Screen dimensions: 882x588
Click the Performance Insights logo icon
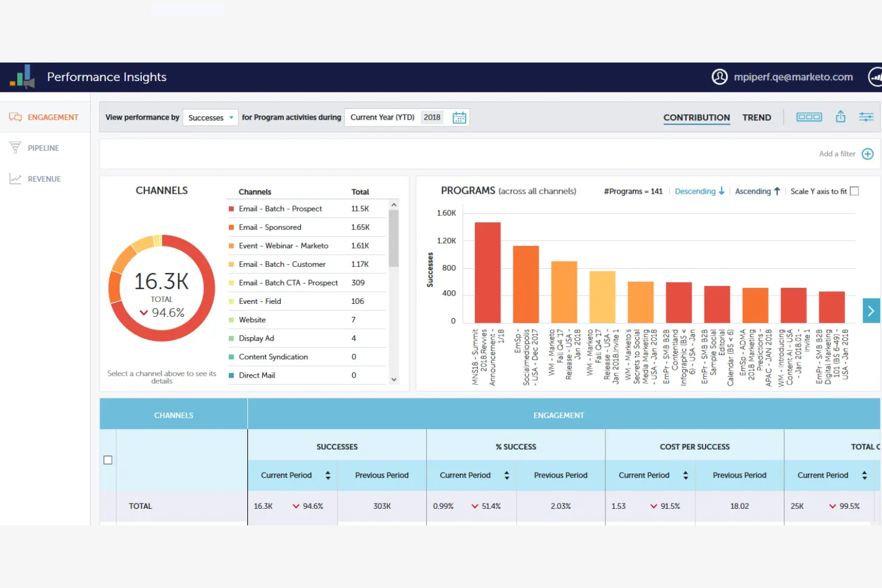click(x=23, y=77)
